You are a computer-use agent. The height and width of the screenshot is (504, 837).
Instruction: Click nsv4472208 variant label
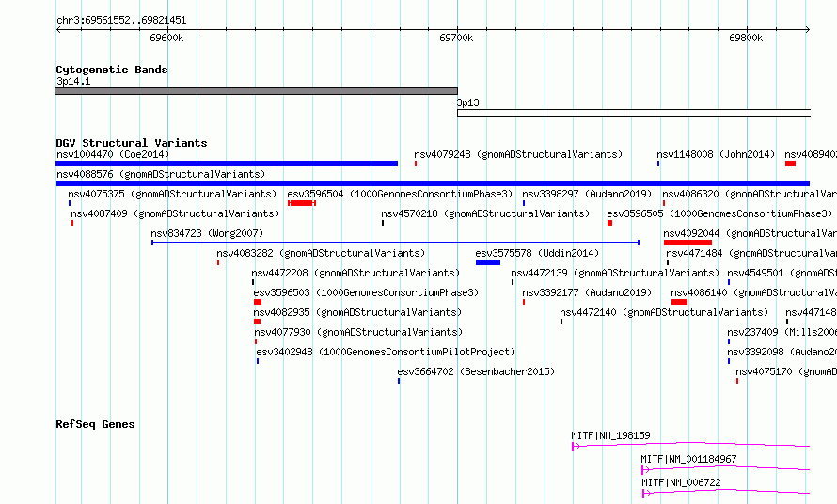pos(355,273)
